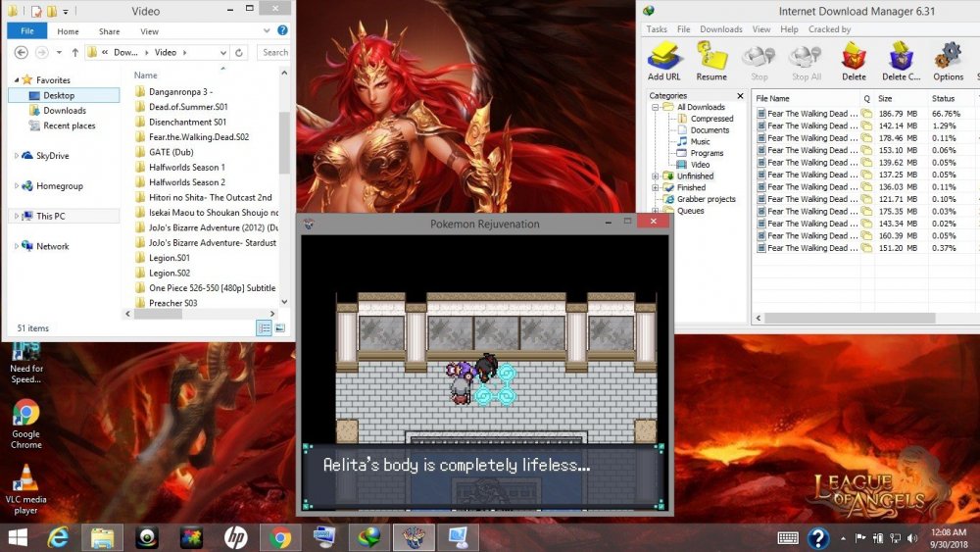The image size is (980, 552).
Task: Click Stop All in IDM toolbar
Action: 807,61
